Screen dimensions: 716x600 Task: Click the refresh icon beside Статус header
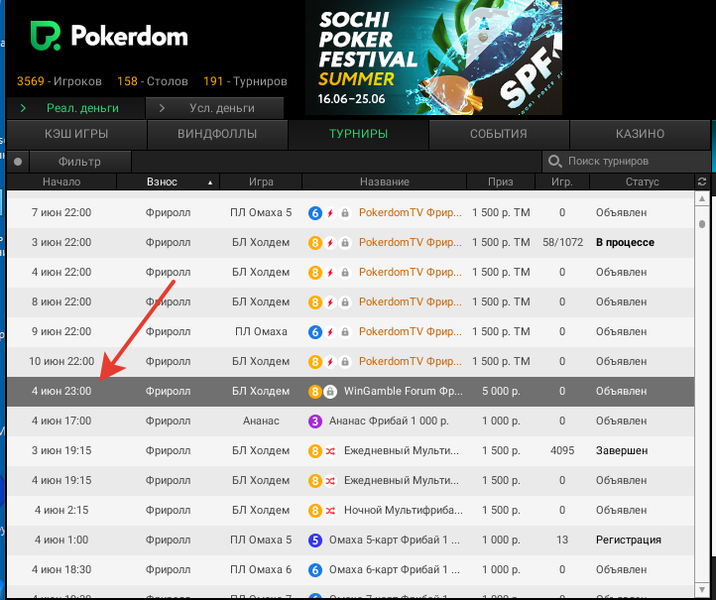click(x=702, y=182)
